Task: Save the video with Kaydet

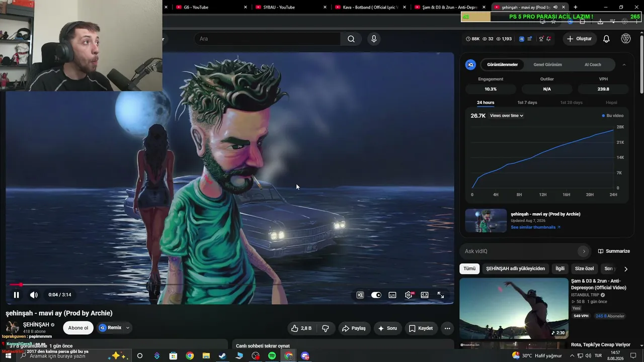Action: (x=421, y=328)
